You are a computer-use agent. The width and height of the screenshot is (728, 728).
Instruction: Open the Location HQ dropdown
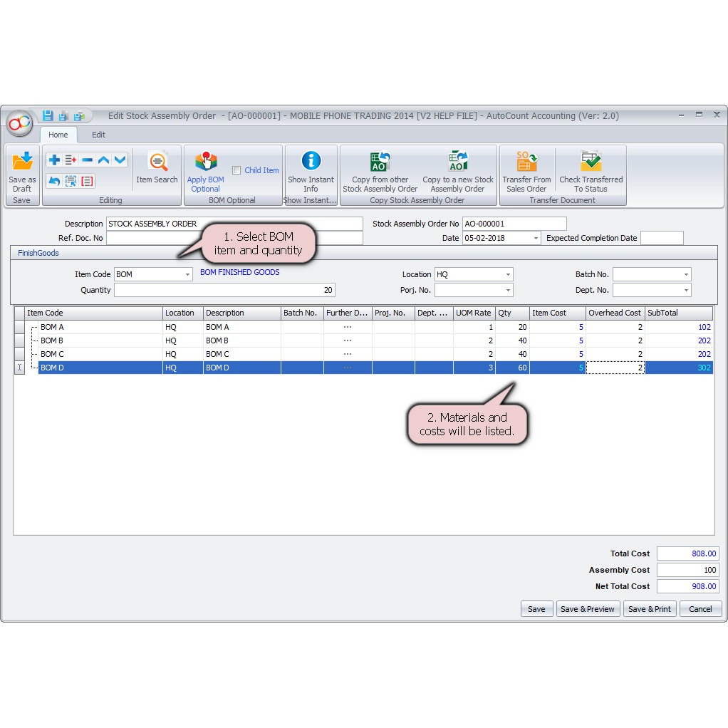(508, 275)
